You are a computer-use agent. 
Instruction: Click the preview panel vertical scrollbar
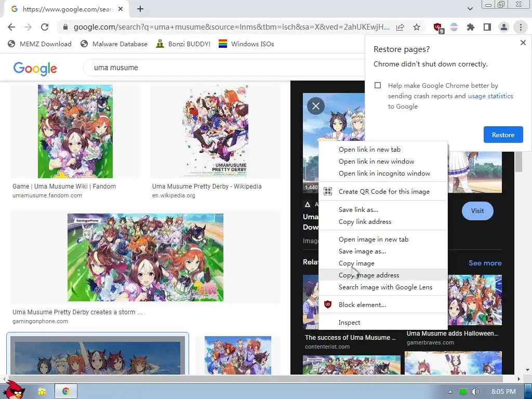tap(518, 162)
